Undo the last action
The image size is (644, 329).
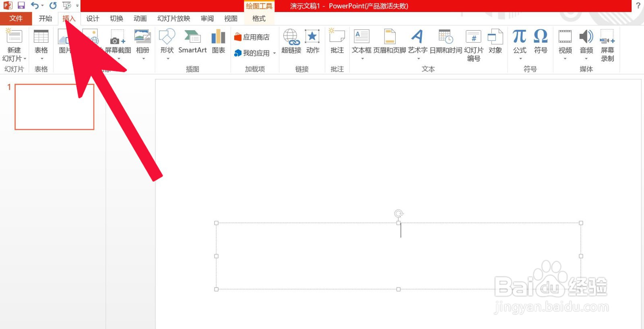tap(35, 6)
